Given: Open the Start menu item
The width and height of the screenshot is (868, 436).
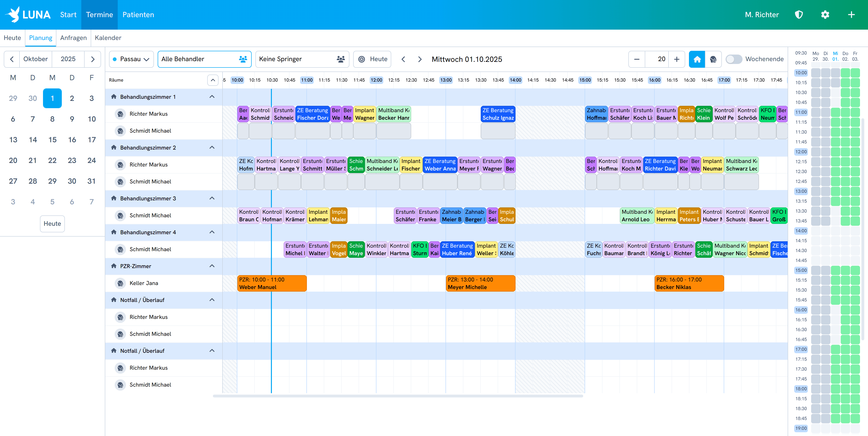Looking at the screenshot, I should 68,15.
